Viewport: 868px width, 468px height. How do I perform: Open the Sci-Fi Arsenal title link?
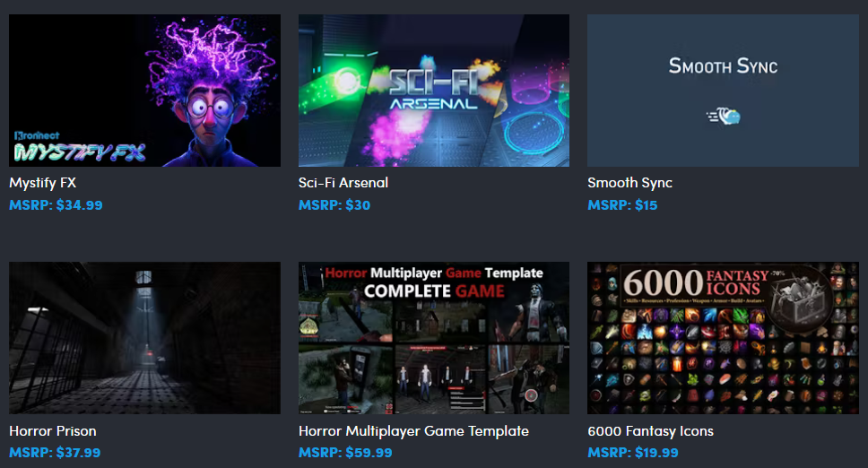pyautogui.click(x=343, y=183)
